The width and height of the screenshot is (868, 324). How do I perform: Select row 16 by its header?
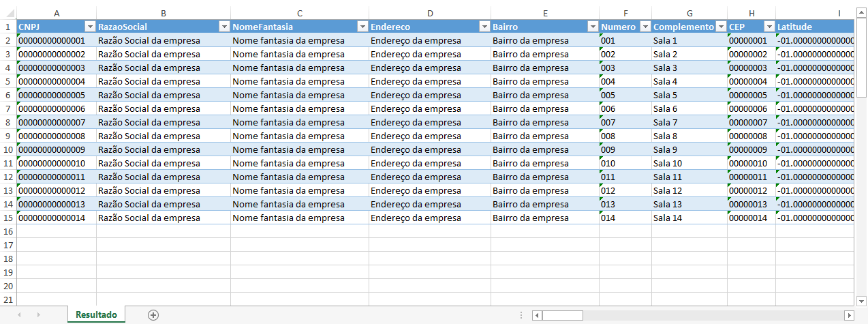(x=7, y=231)
